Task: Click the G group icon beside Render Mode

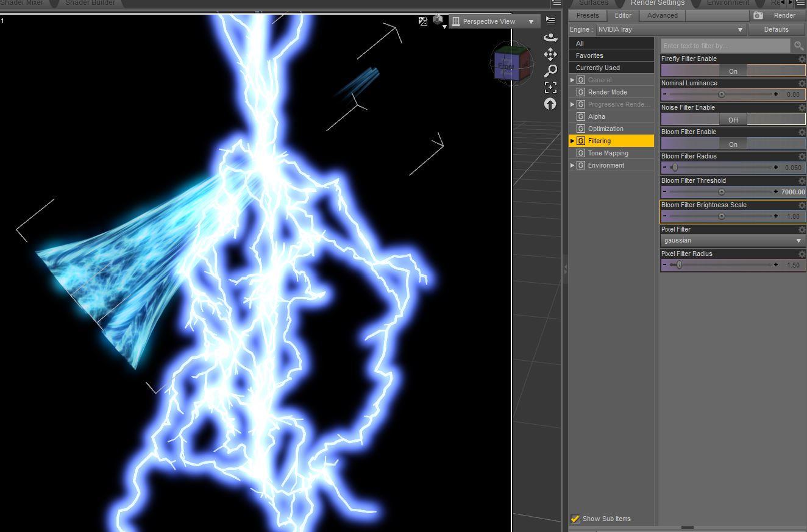Action: [x=581, y=92]
